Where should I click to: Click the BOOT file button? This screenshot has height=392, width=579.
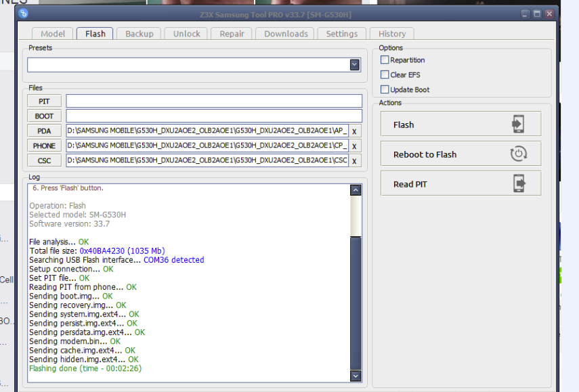44,116
